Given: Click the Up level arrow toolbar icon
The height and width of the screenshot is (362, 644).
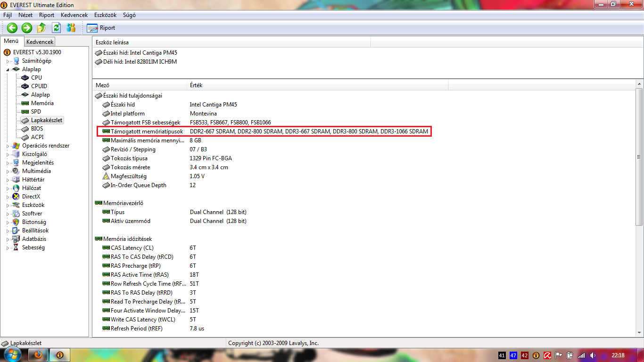Looking at the screenshot, I should pos(41,28).
